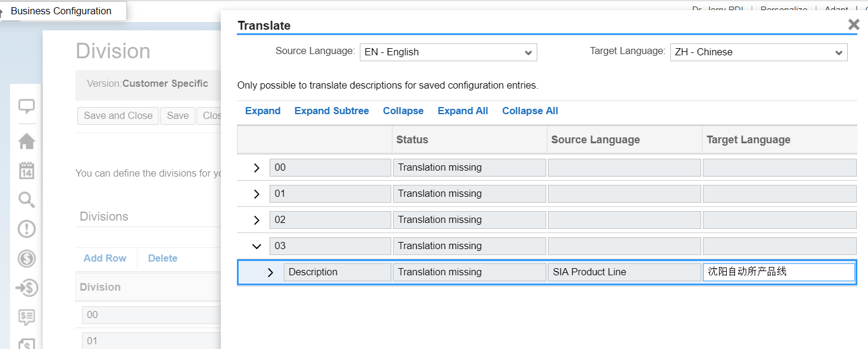Open the exclamation mark alert icon
868x349 pixels.
pyautogui.click(x=27, y=229)
